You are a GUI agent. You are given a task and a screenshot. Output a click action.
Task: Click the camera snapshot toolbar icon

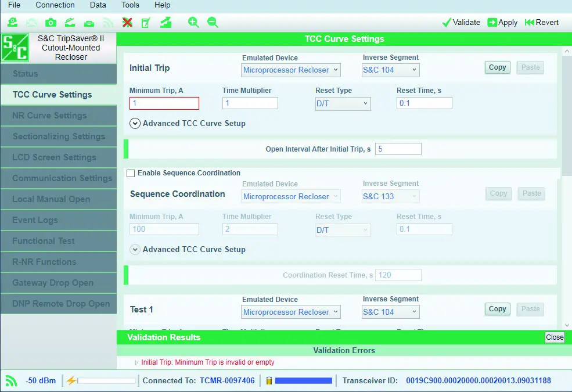(x=51, y=23)
